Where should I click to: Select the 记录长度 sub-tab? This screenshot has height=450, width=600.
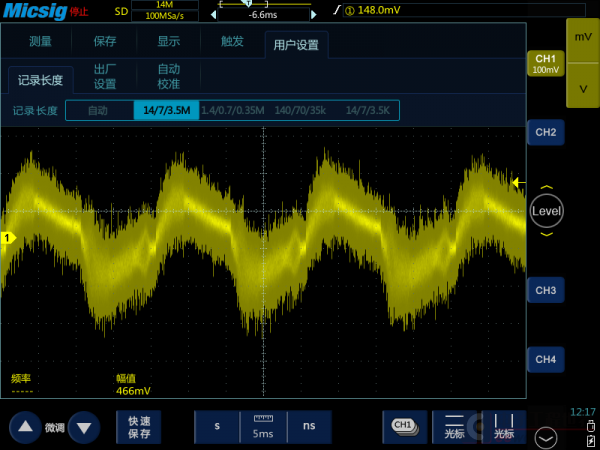tap(41, 80)
